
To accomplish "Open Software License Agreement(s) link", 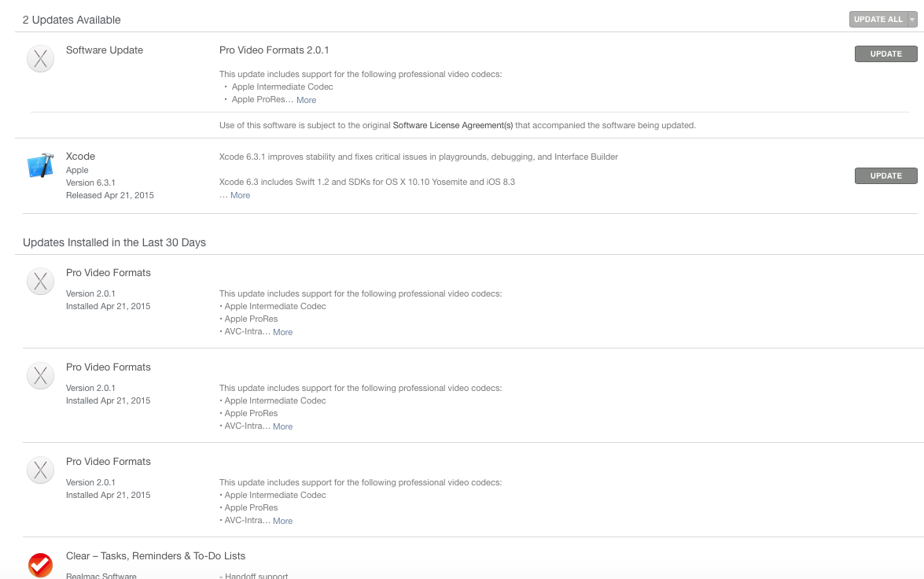I will [x=453, y=126].
